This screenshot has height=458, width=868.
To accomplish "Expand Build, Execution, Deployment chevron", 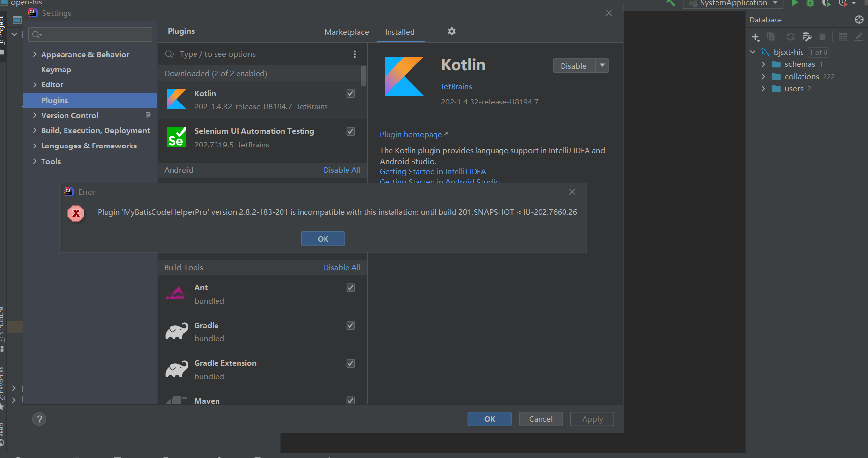I will (x=35, y=130).
